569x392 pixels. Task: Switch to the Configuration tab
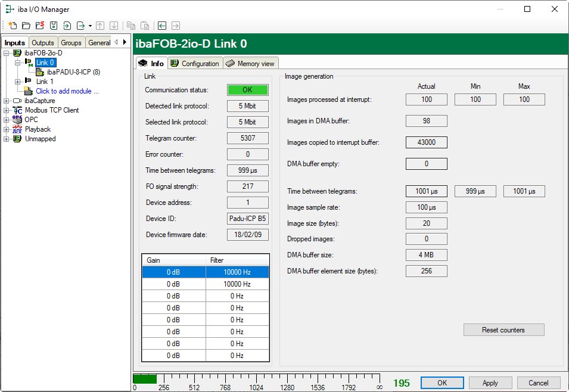pos(195,64)
